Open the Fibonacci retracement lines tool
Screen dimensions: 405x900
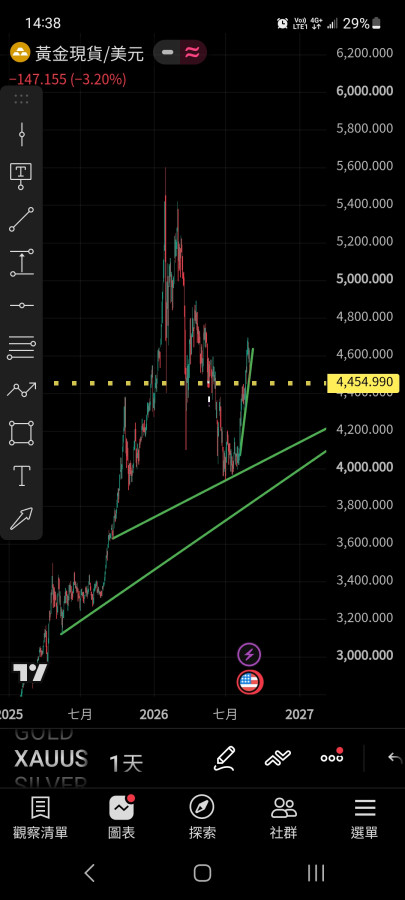21,348
